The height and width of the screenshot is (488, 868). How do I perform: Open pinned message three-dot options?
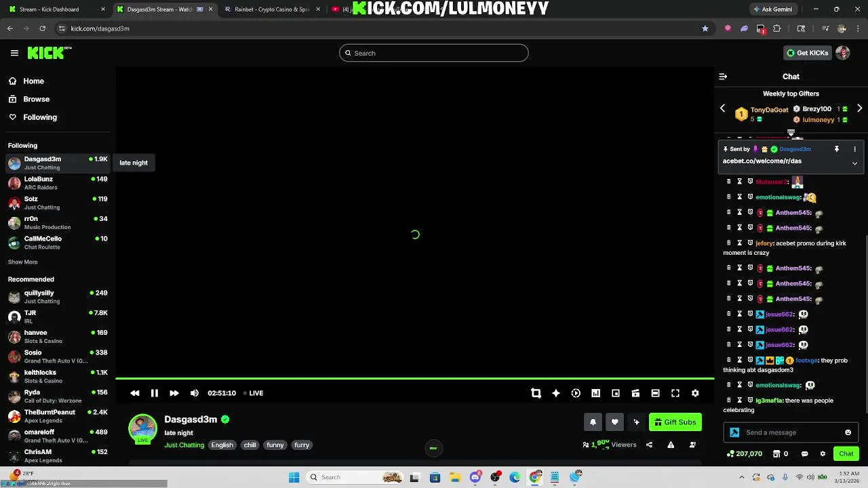pyautogui.click(x=854, y=149)
